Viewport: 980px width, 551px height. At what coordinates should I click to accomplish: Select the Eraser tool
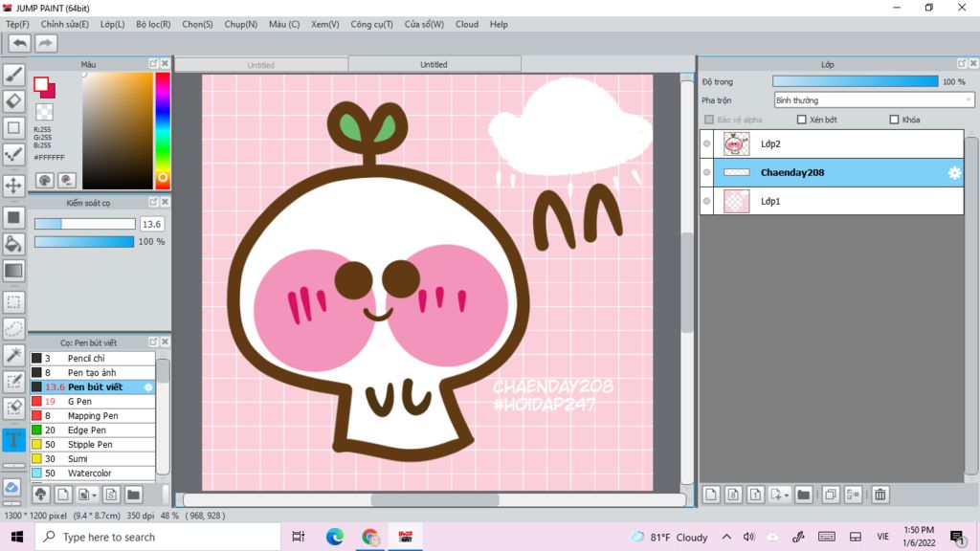(13, 101)
